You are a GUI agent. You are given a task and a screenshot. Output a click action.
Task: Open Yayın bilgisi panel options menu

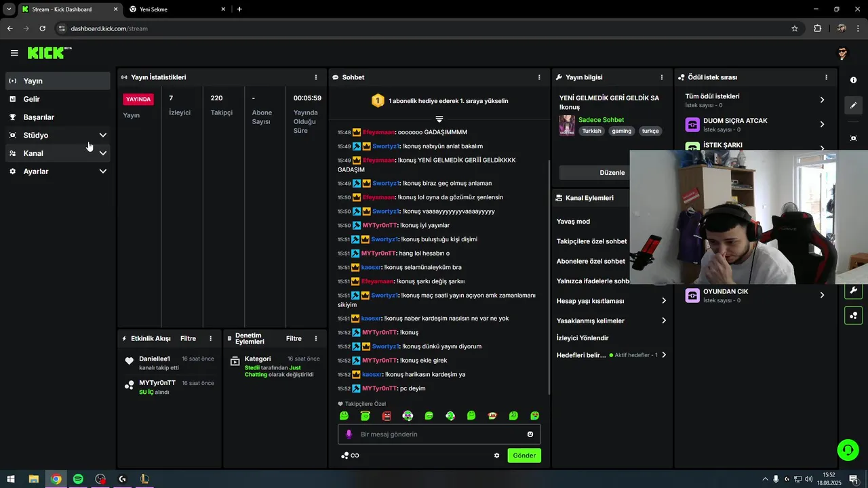(x=662, y=77)
